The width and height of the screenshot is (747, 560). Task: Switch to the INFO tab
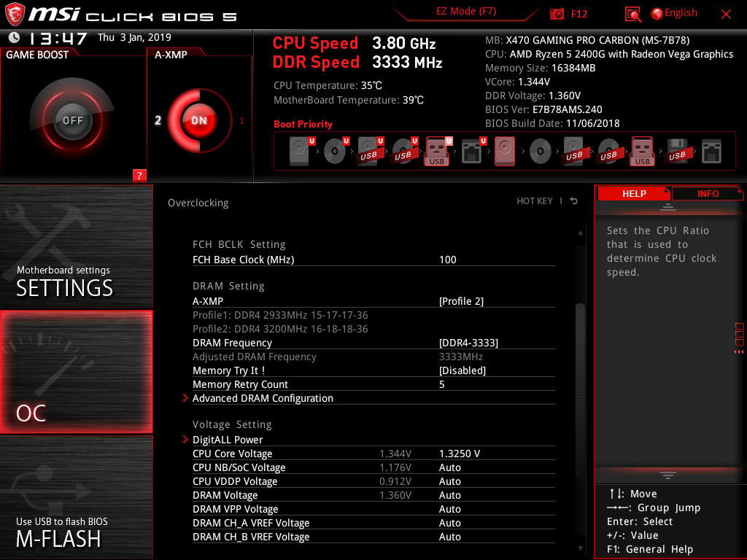708,193
